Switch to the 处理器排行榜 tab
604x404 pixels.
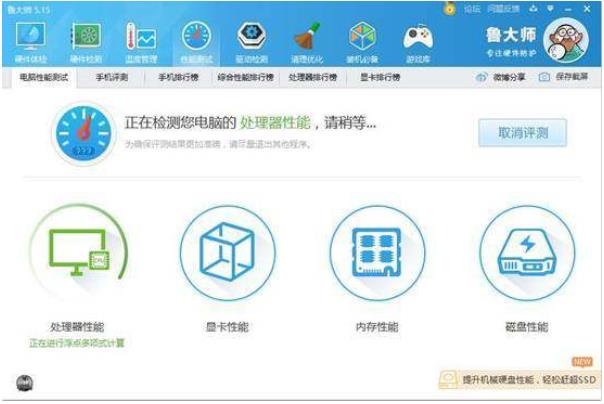312,77
